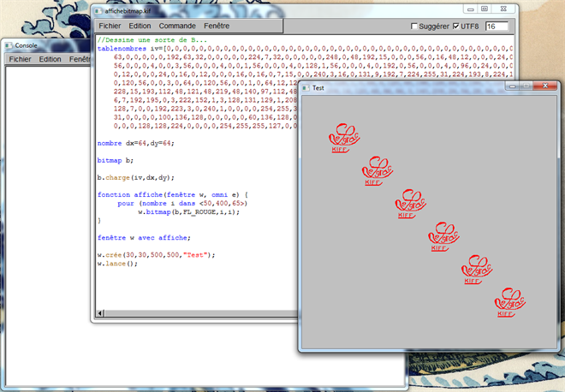Viewport: 565px width, 392px height.
Task: Click the 'w.crée(30,30,500,500,"Test");' line
Action: pos(156,255)
